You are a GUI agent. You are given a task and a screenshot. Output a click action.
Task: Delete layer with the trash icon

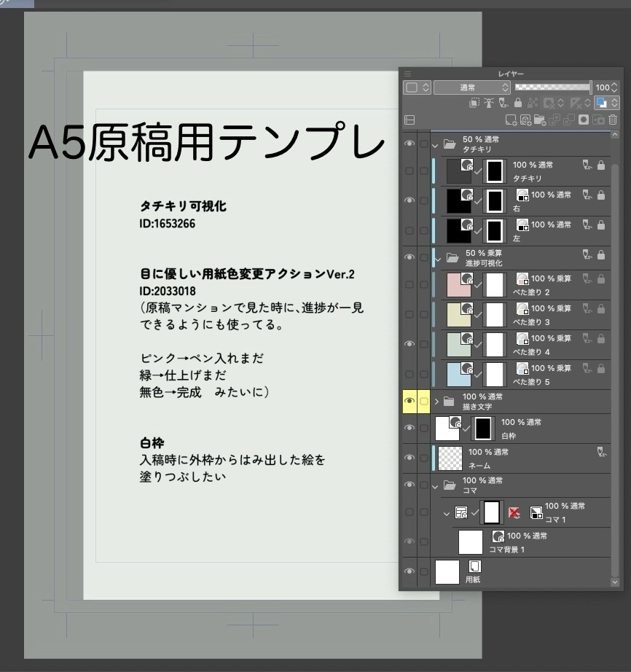[x=613, y=120]
